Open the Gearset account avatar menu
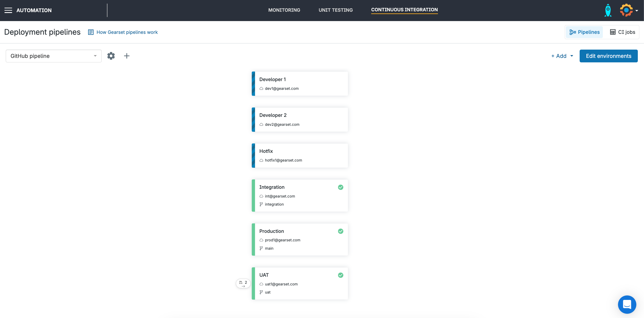The image size is (644, 318). point(626,10)
